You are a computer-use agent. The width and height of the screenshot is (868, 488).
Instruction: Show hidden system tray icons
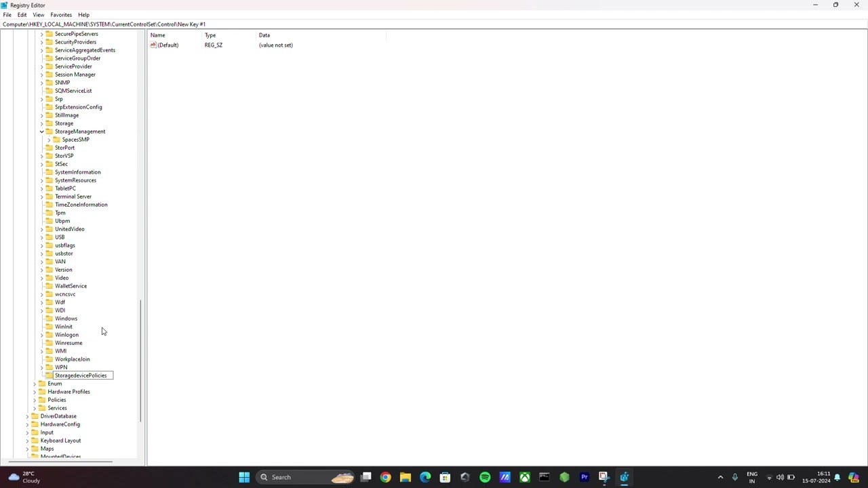720,477
